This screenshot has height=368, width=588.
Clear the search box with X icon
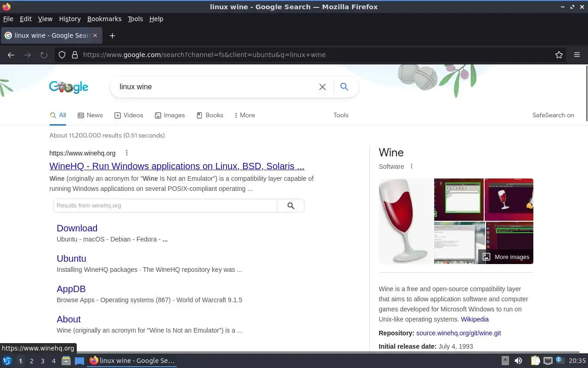(x=322, y=87)
